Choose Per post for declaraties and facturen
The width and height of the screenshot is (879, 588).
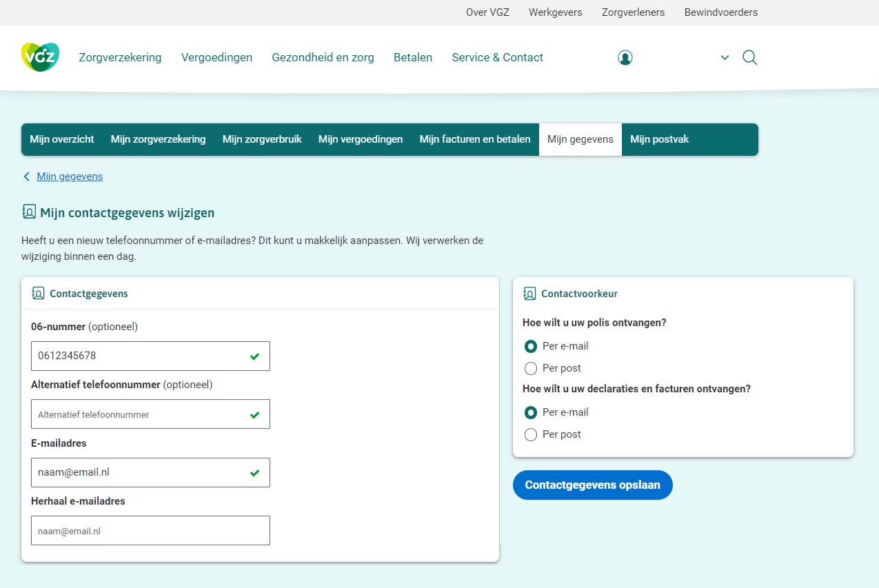coord(531,434)
